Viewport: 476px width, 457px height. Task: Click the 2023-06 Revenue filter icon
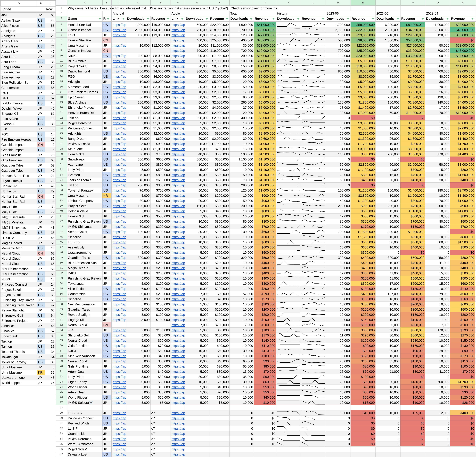pos(373,19)
